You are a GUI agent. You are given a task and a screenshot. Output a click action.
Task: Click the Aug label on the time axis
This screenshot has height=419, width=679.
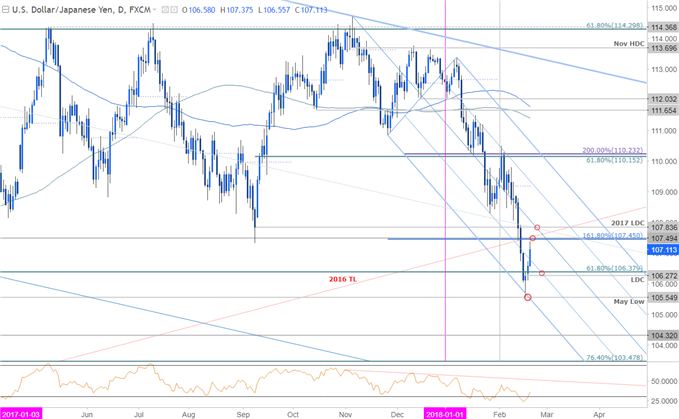point(189,414)
